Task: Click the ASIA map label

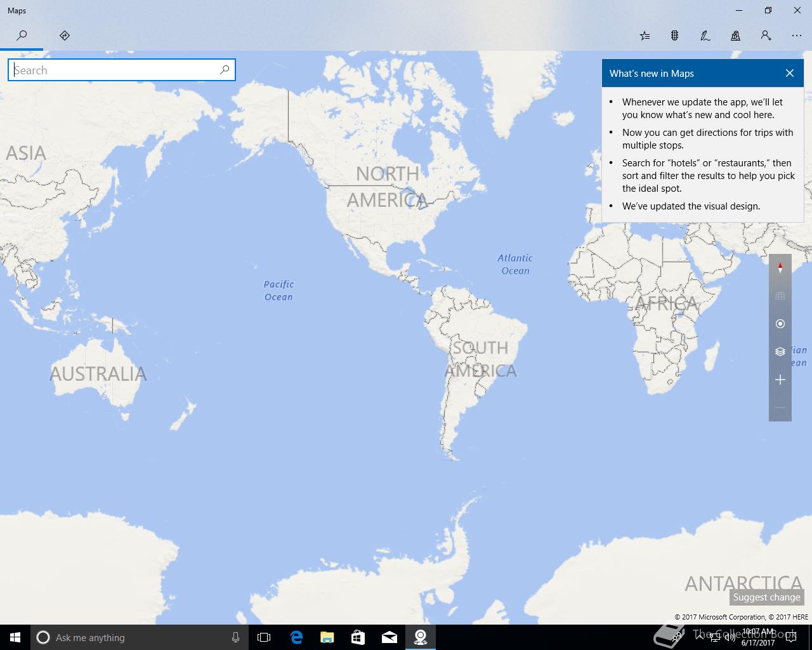Action: click(26, 153)
